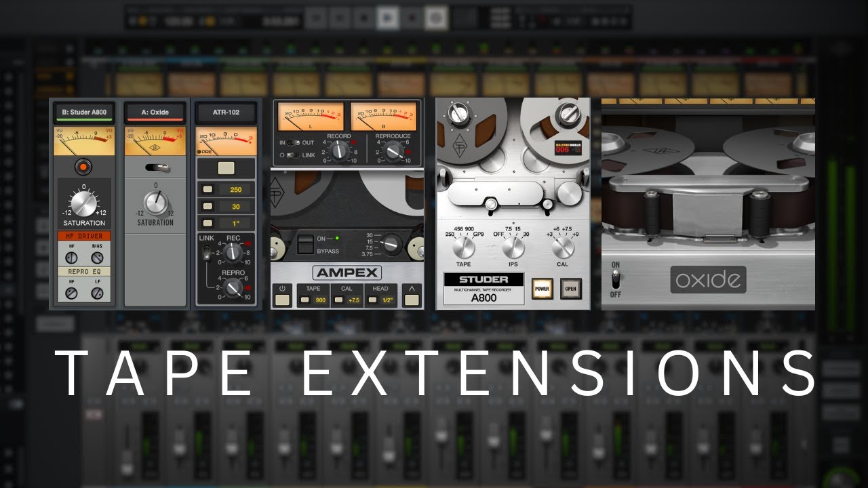Toggle the square power button on the ATR-102 strip
This screenshot has width=868, height=488.
point(226,168)
